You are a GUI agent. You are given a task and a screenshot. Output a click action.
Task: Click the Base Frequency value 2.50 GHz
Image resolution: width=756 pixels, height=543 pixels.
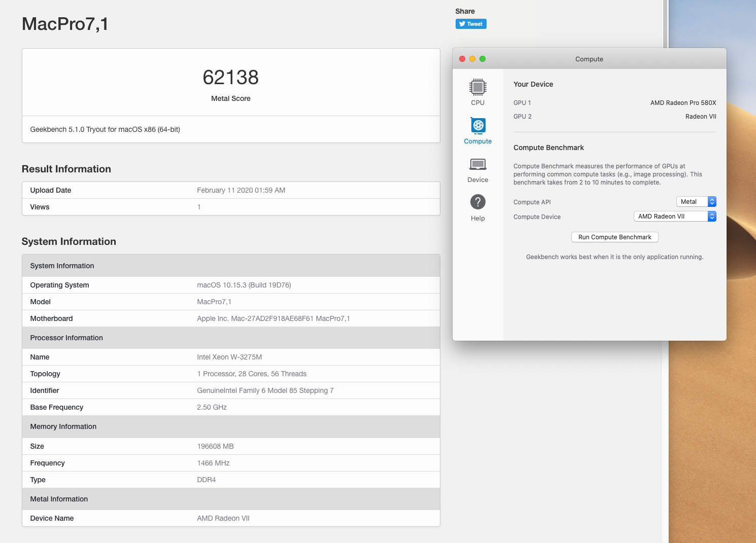pos(212,407)
